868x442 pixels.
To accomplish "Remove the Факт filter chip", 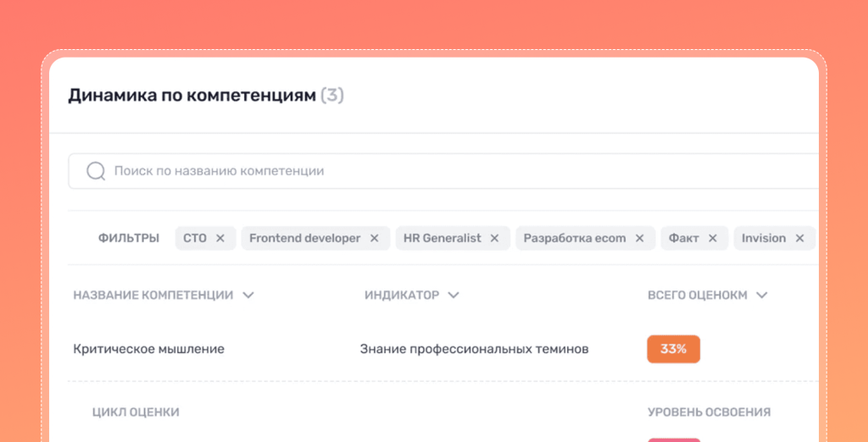I will click(712, 239).
